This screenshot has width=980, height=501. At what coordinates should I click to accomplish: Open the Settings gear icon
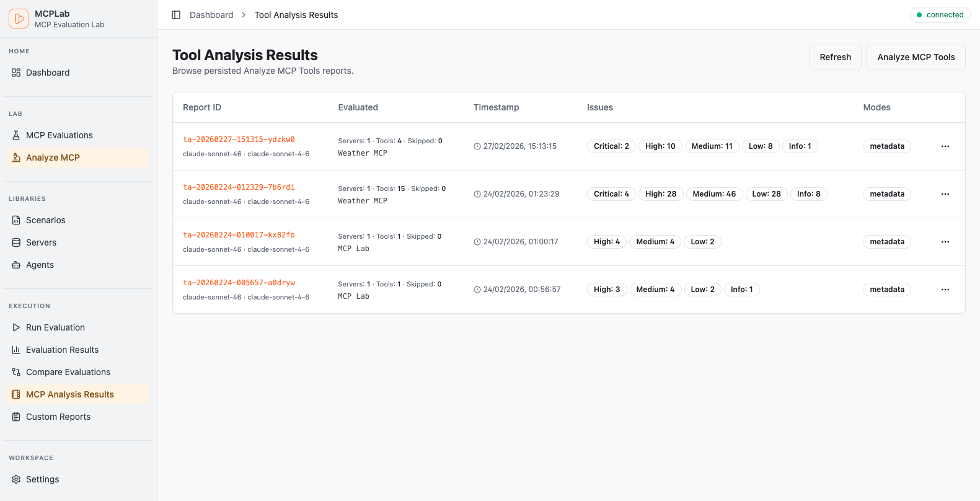coord(16,479)
